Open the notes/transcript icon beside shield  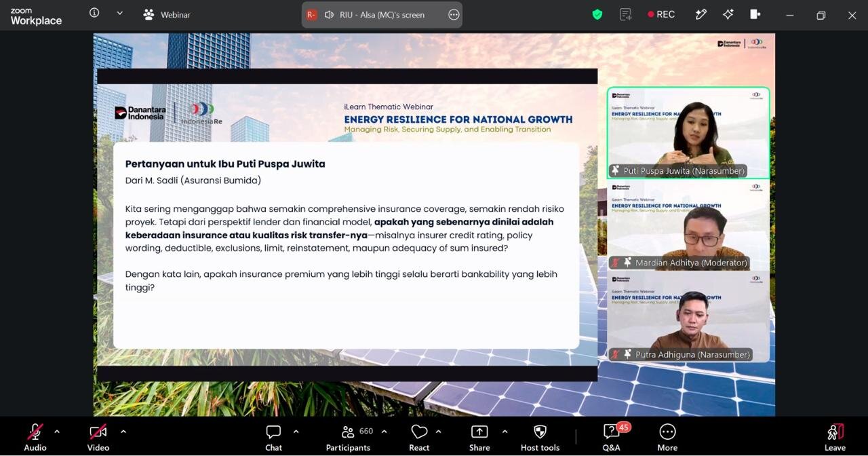625,14
